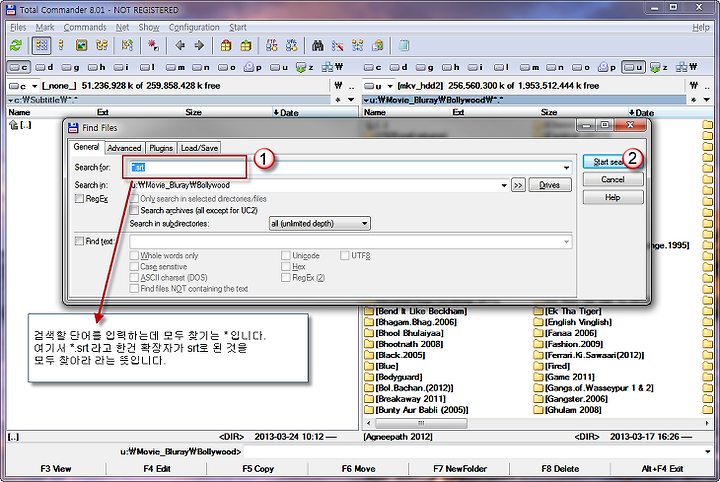This screenshot has width=720, height=482.
Task: Select drive p CD icon in left drive bar
Action: click(253, 67)
